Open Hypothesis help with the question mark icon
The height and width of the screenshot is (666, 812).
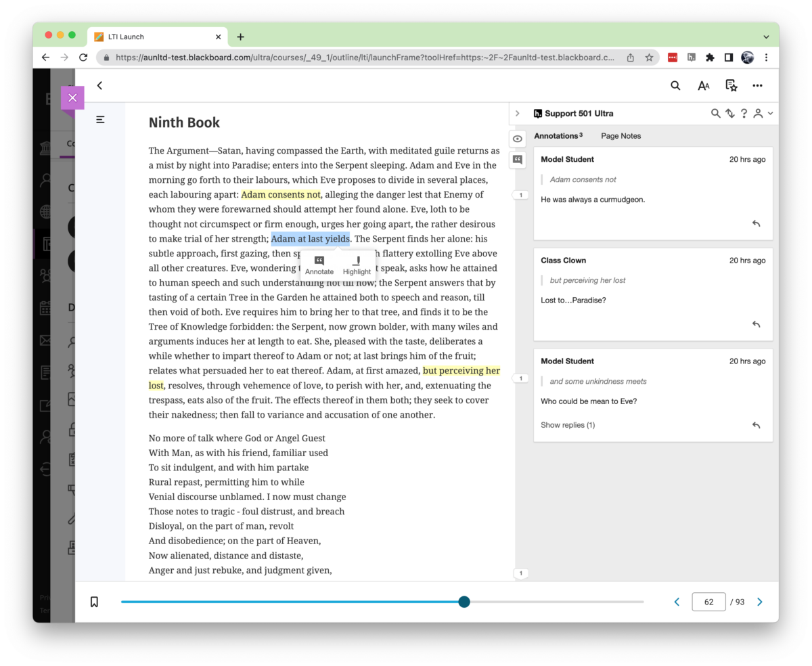(x=744, y=113)
